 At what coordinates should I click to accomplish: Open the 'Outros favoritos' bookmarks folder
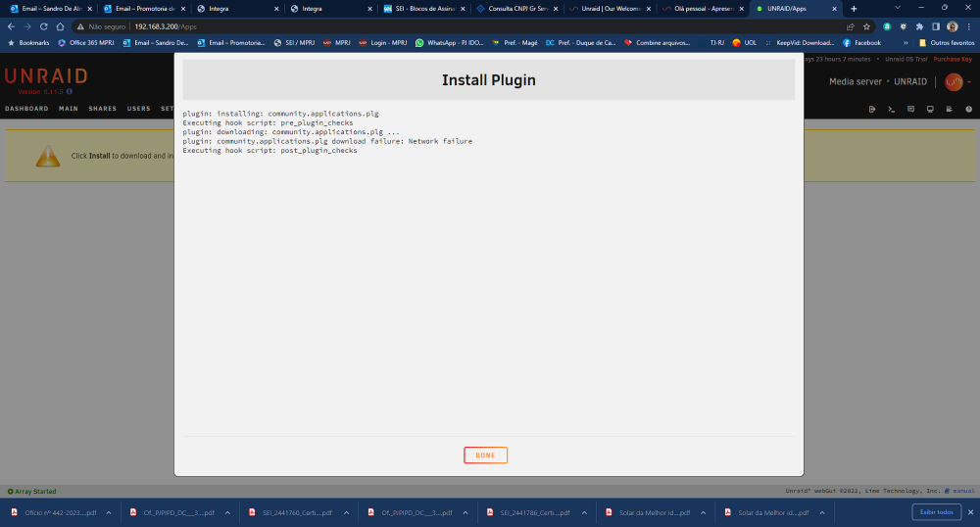(x=947, y=43)
